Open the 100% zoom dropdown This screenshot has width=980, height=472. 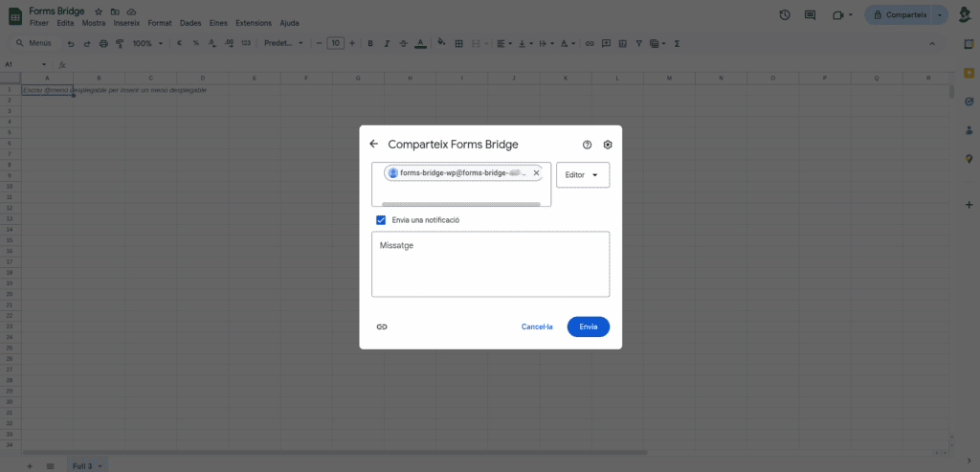click(x=147, y=44)
